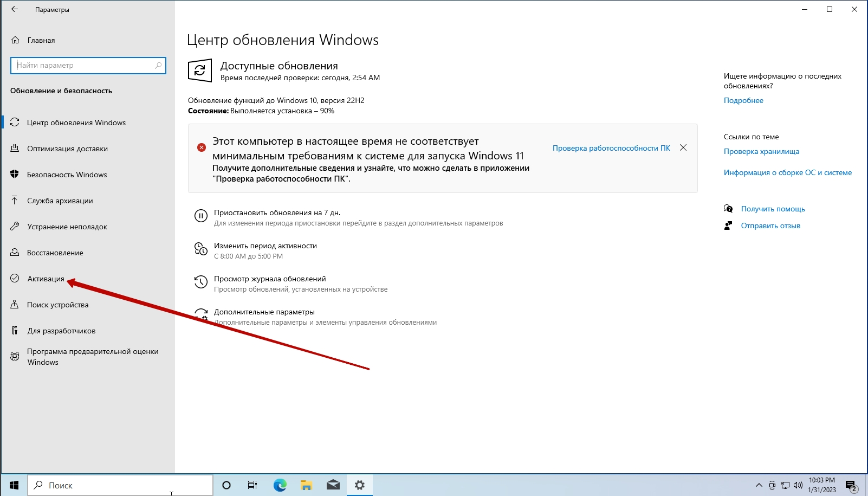Image resolution: width=868 pixels, height=496 pixels.
Task: Click the Cortana circle icon in taskbar
Action: point(226,485)
